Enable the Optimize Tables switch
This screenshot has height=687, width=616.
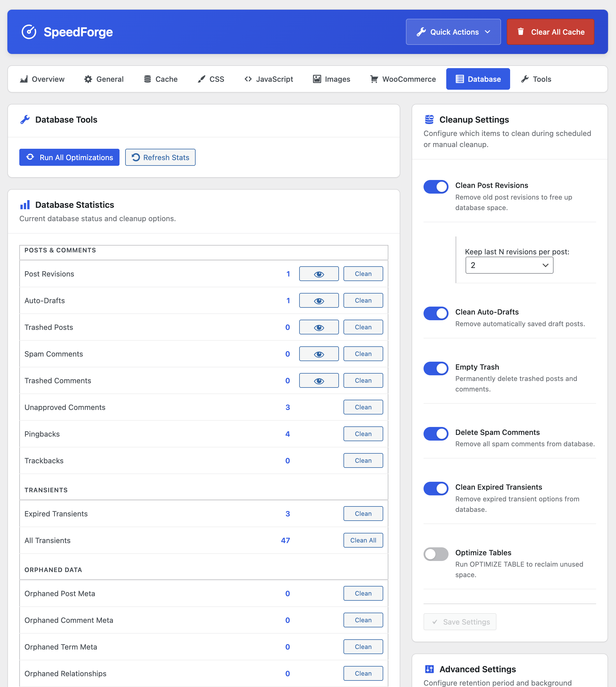[x=435, y=554]
